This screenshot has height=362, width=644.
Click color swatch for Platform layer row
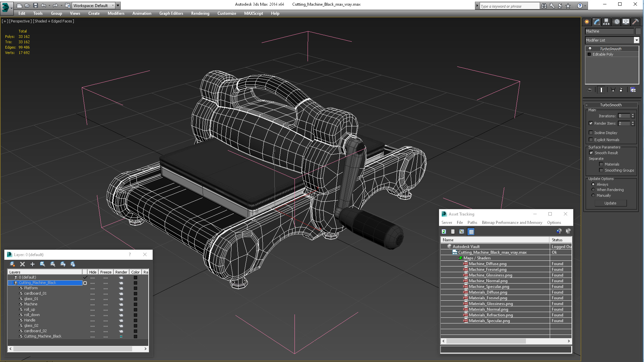[136, 288]
